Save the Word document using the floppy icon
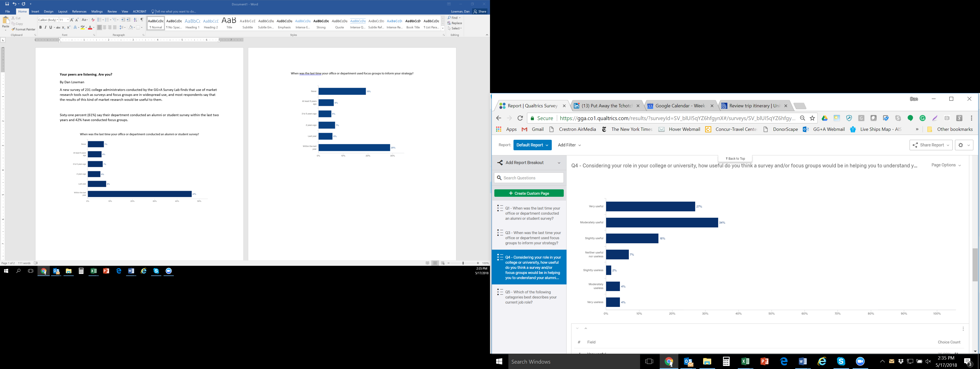Viewport: 980px width, 369px height. (x=7, y=4)
